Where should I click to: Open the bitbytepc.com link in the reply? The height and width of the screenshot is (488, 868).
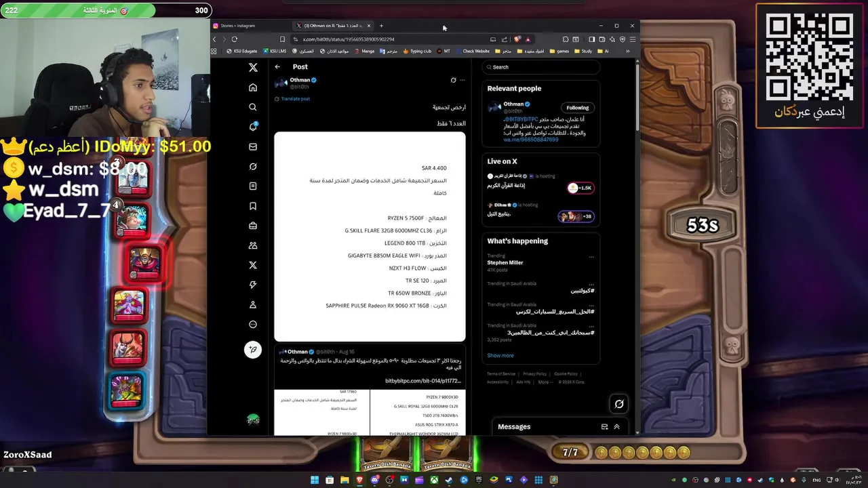tap(423, 381)
